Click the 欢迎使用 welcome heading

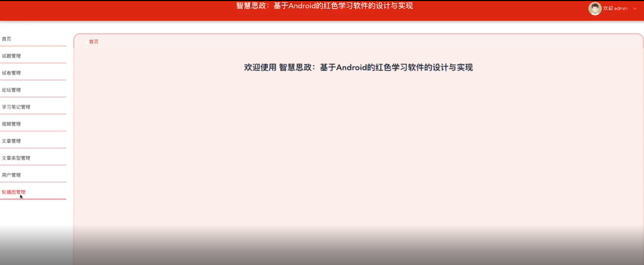[x=358, y=67]
